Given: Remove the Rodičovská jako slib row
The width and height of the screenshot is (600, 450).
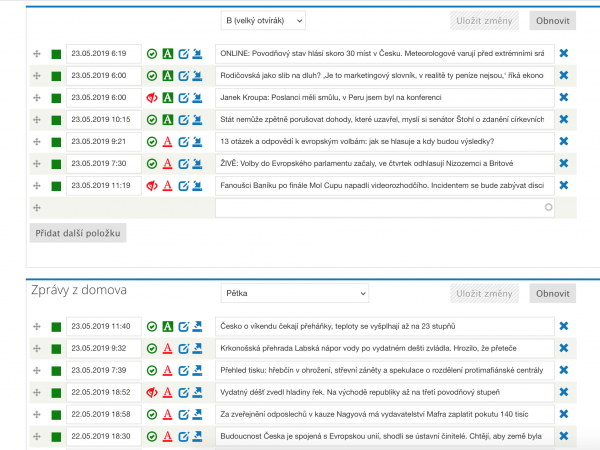Looking at the screenshot, I should (x=564, y=75).
